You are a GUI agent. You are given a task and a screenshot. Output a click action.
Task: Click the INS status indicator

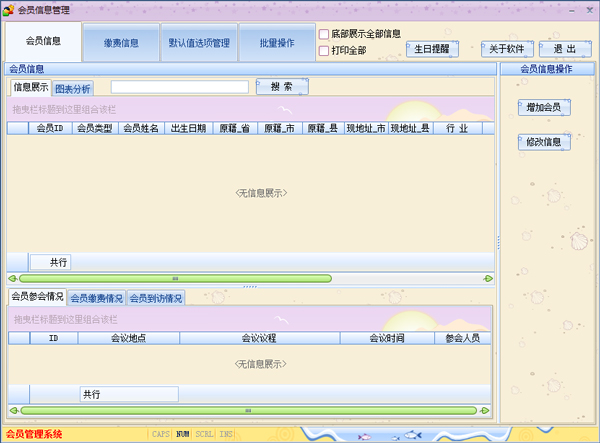coord(226,434)
